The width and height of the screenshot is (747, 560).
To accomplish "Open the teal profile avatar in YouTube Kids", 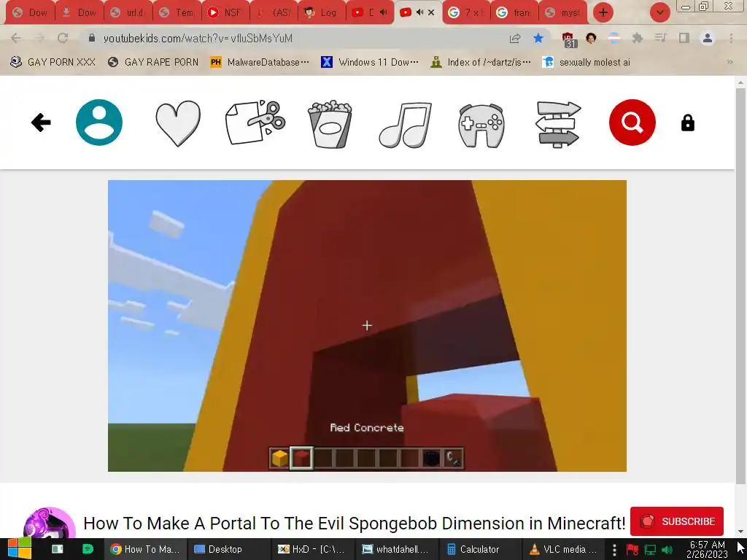I will [99, 122].
